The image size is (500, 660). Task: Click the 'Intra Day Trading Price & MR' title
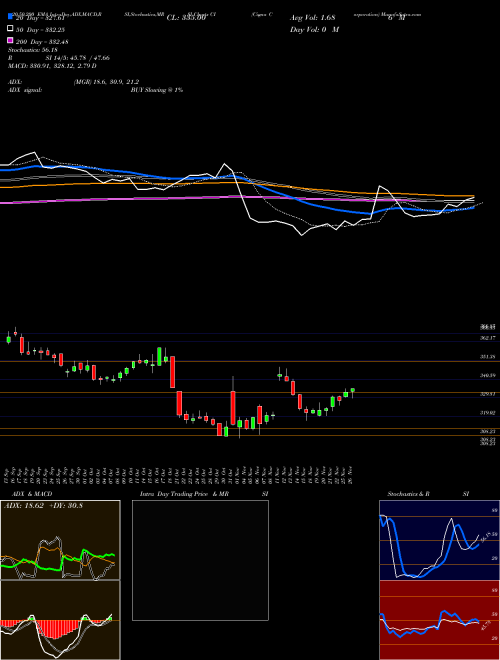coord(184,494)
